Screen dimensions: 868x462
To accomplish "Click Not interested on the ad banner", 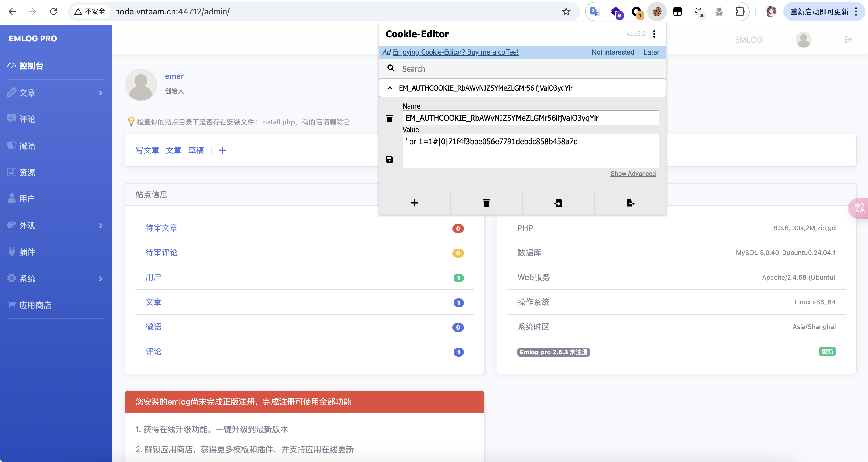I will click(x=612, y=52).
